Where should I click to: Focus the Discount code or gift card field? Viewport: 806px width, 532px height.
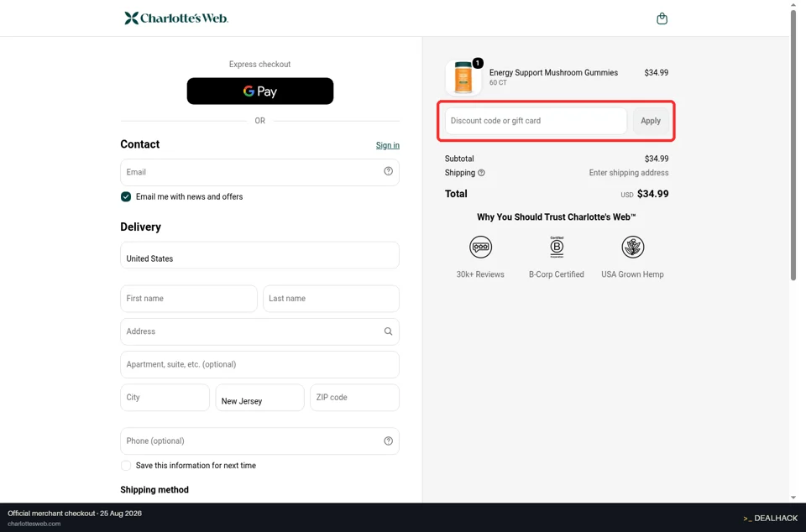(536, 121)
